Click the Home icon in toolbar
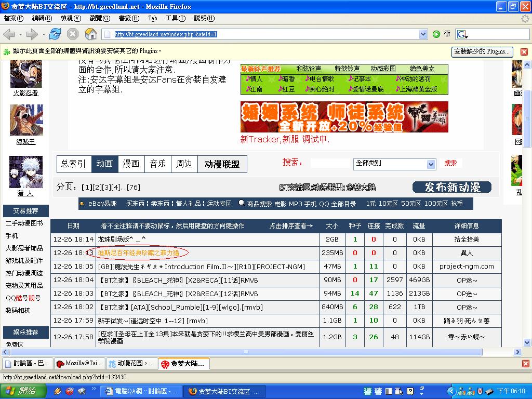The height and width of the screenshot is (399, 532). [91, 34]
